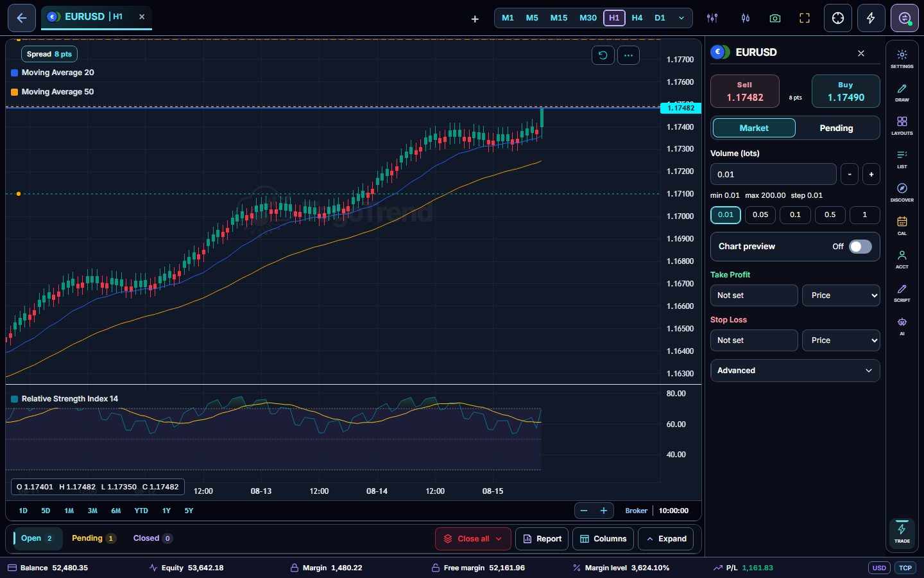Enter fullscreen mode

pyautogui.click(x=805, y=18)
